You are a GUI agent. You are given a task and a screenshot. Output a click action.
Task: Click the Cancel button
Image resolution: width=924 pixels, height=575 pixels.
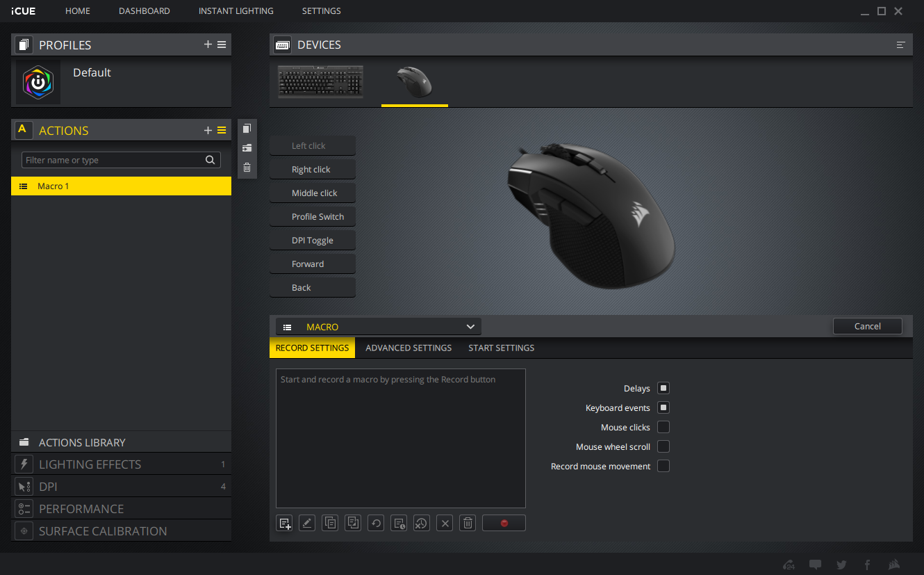click(x=868, y=326)
